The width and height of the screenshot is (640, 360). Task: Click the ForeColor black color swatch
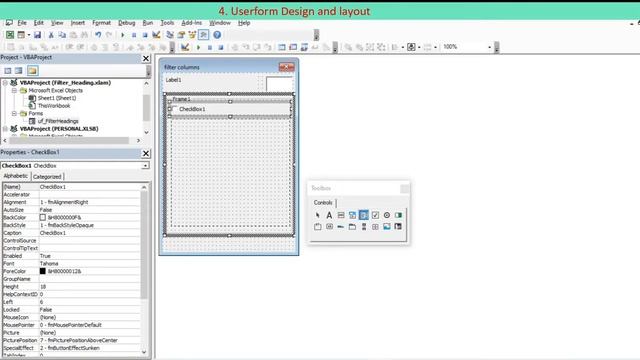[42, 271]
